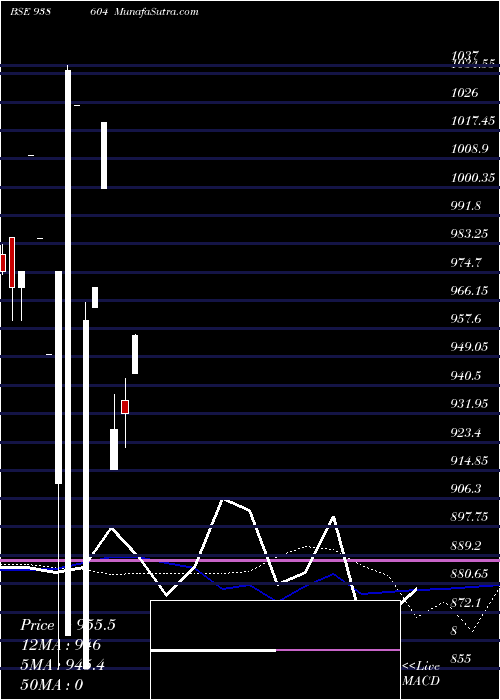Screen dimensions: 500x700
Task: Select the 923.4 axis value
Action: [x=466, y=433]
